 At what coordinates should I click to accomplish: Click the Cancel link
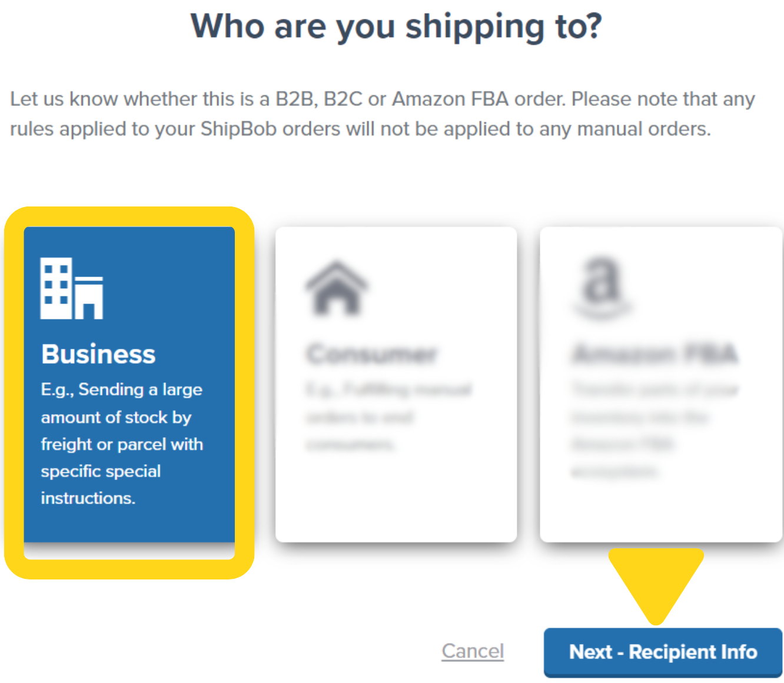click(x=473, y=651)
